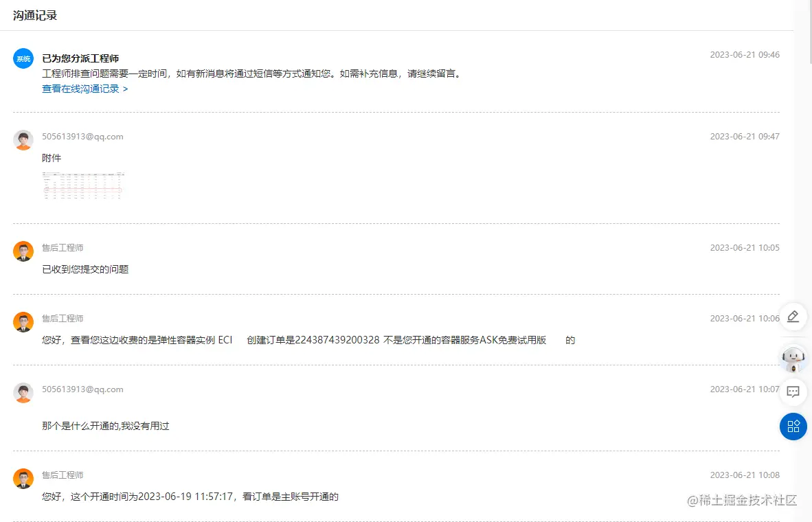
Task: Click engineer avatar beside the 开通时间 message
Action: 23,479
